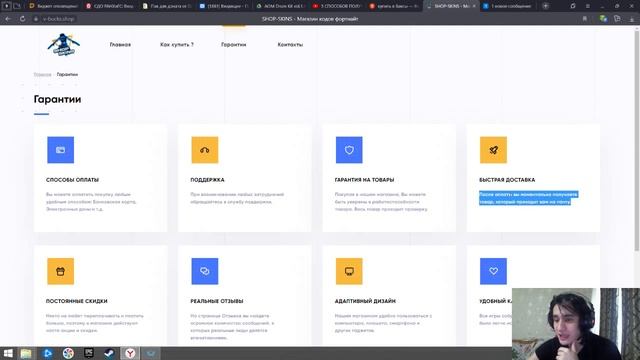Click the Гарантии page title
Image resolution: width=640 pixels, height=360 pixels.
click(58, 99)
